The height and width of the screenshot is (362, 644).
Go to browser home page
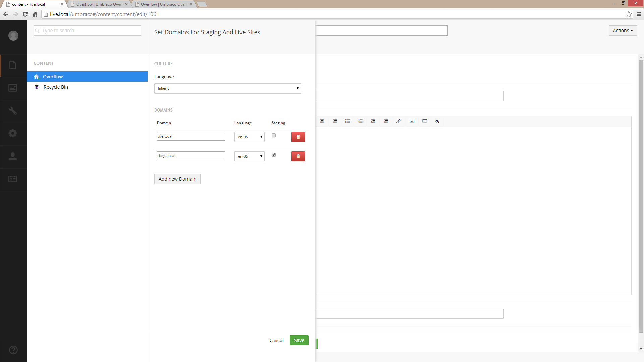tap(35, 14)
